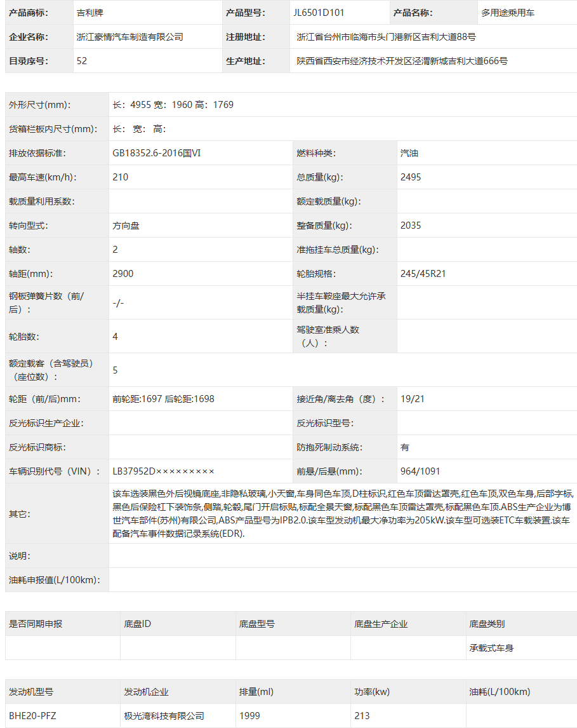This screenshot has height=728, width=577.
Task: Select the power value 213
Action: click(x=362, y=716)
